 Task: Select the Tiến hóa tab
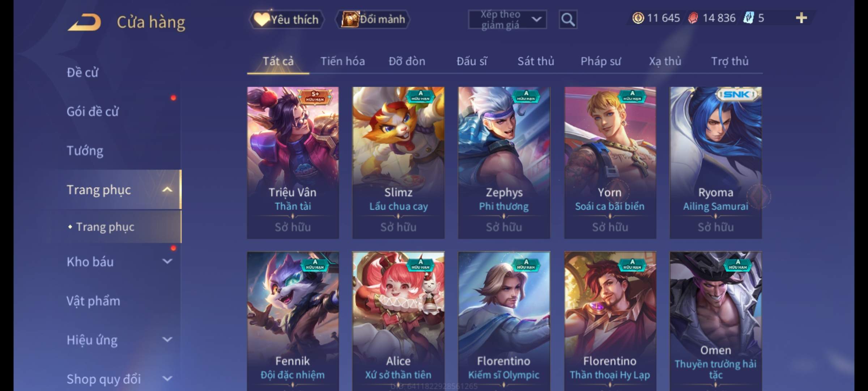(342, 61)
